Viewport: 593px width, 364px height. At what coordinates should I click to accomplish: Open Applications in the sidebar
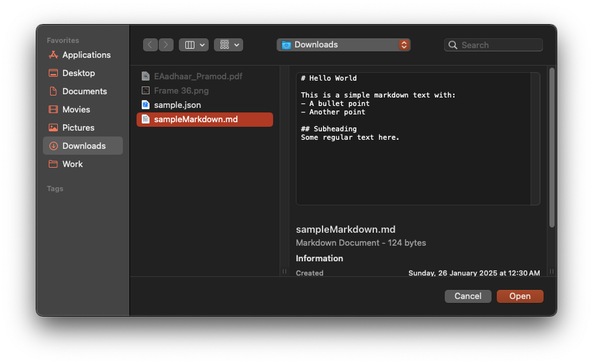coord(83,55)
